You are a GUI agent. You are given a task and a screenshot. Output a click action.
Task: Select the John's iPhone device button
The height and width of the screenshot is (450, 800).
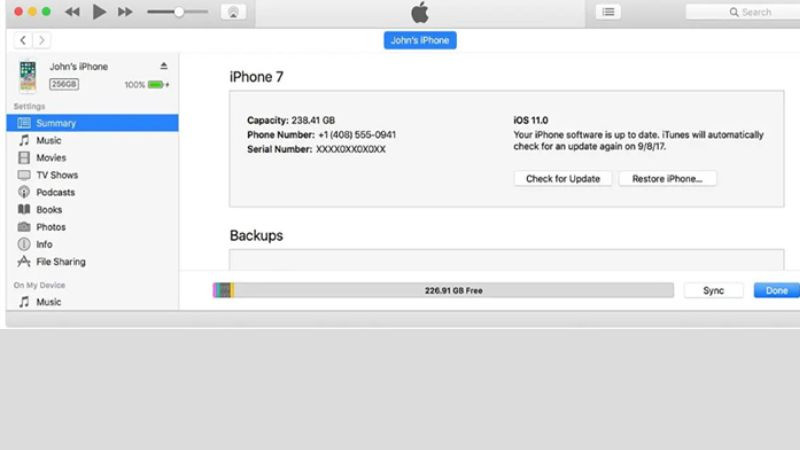(420, 40)
